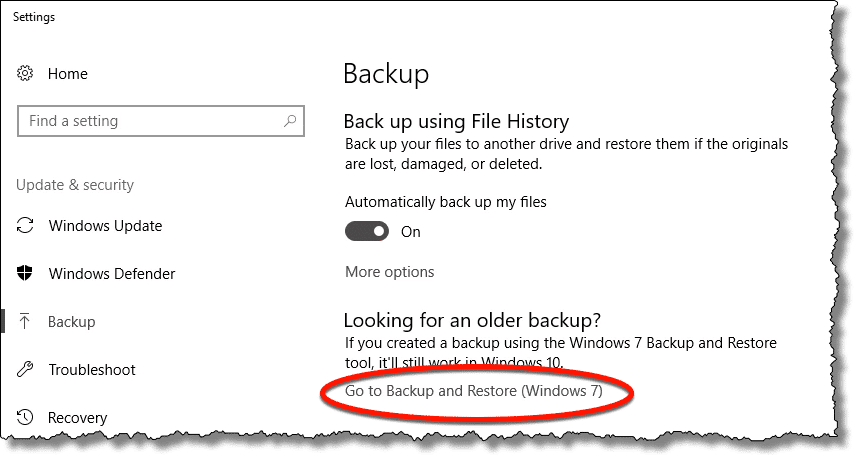Viewport: 854px width, 455px height.
Task: Select Backup text label in sidebar
Action: [71, 321]
